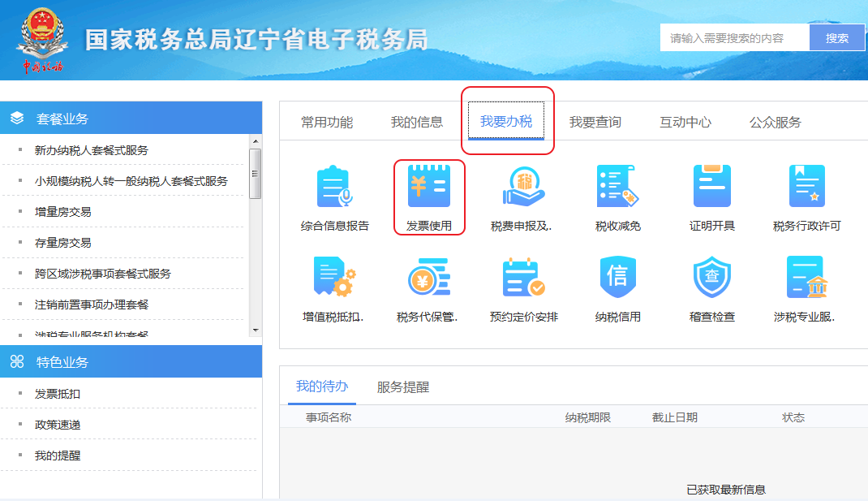Switch to the 我的信息 tab
This screenshot has width=868, height=501.
point(416,122)
